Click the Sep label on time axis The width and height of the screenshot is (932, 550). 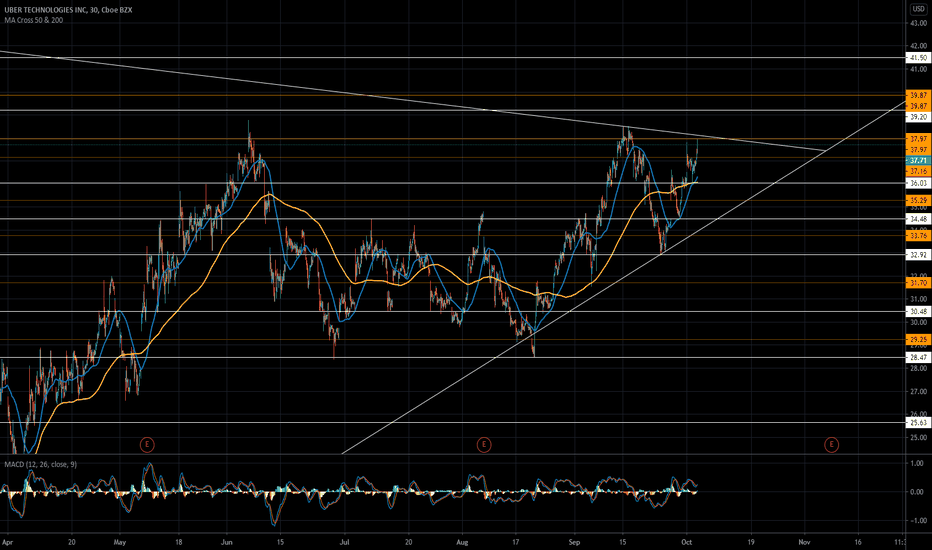(574, 542)
